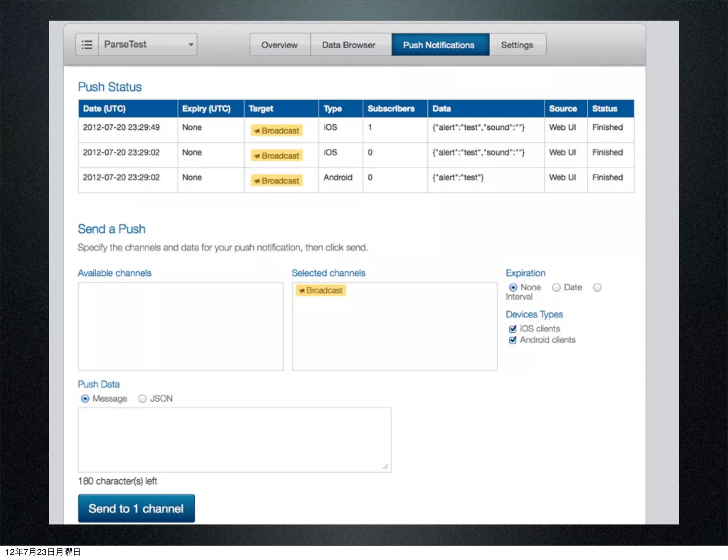Select JSON push data format
The height and width of the screenshot is (560, 728).
(142, 399)
